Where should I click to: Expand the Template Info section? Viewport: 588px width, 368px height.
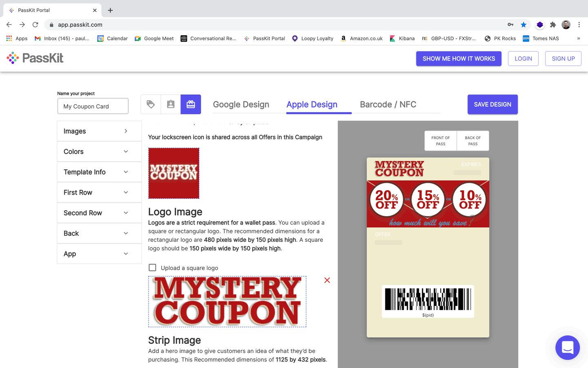point(99,172)
